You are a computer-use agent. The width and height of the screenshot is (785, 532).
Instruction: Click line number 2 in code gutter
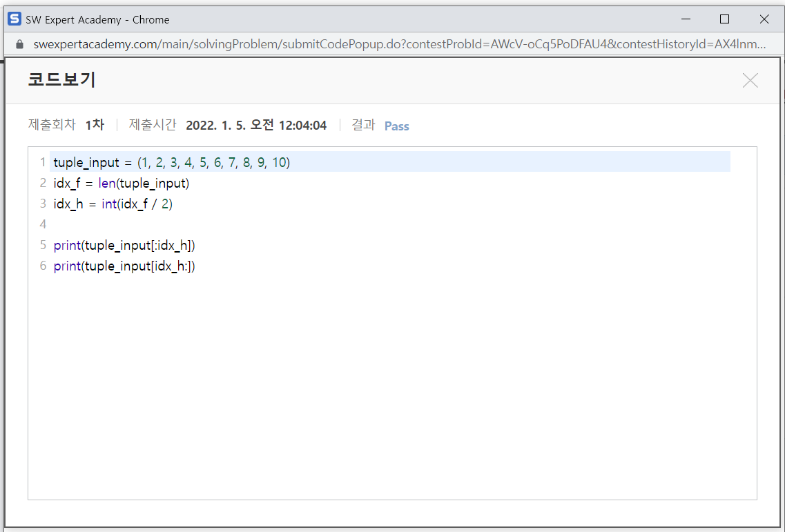[x=43, y=183]
